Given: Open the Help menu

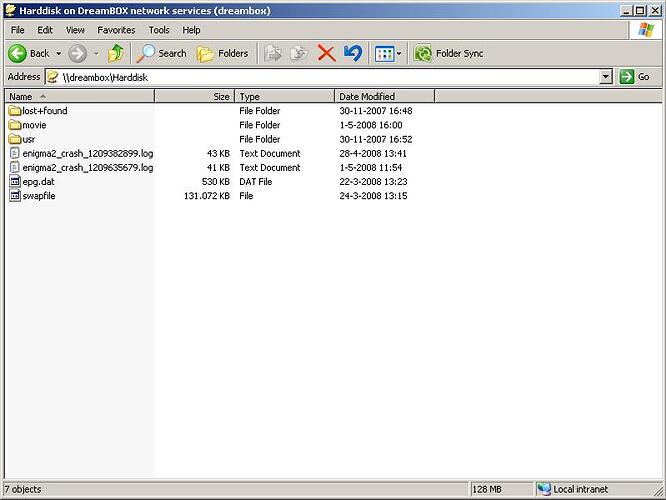Looking at the screenshot, I should (191, 30).
